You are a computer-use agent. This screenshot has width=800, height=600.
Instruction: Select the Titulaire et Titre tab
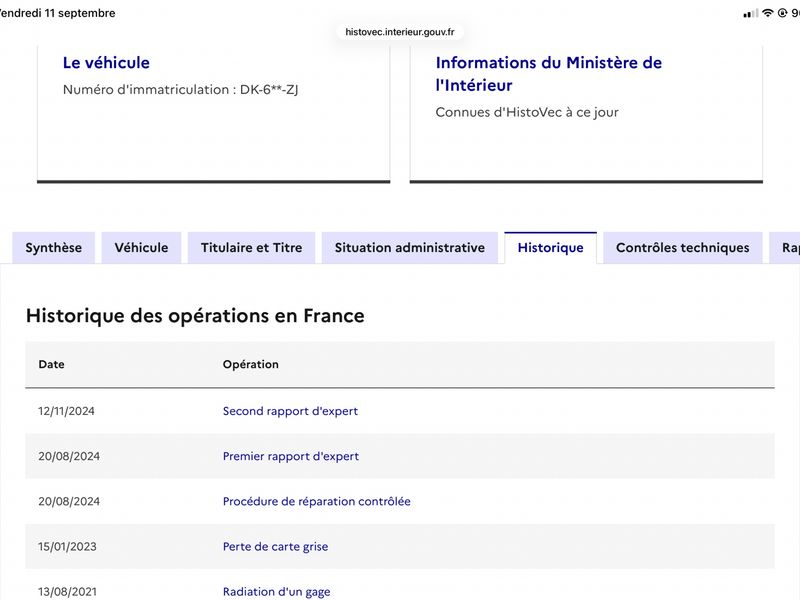pyautogui.click(x=252, y=248)
